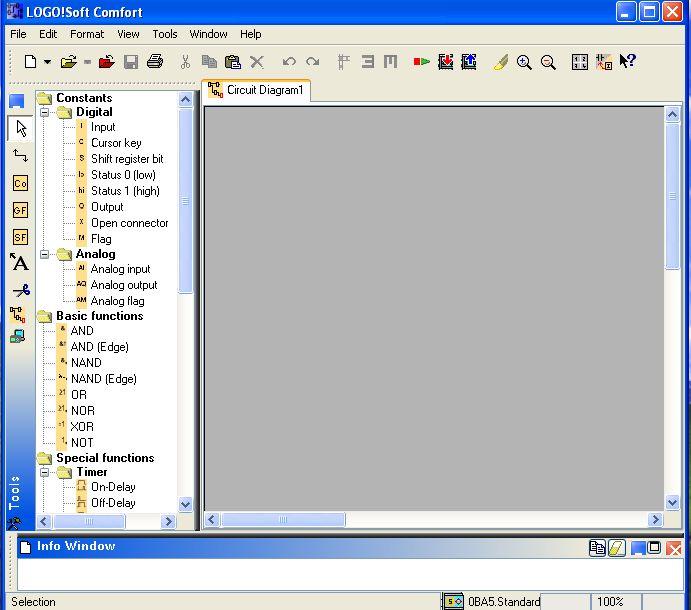Screen dimensions: 691x610
Task: Select AND (Edge) function
Action: click(x=100, y=347)
